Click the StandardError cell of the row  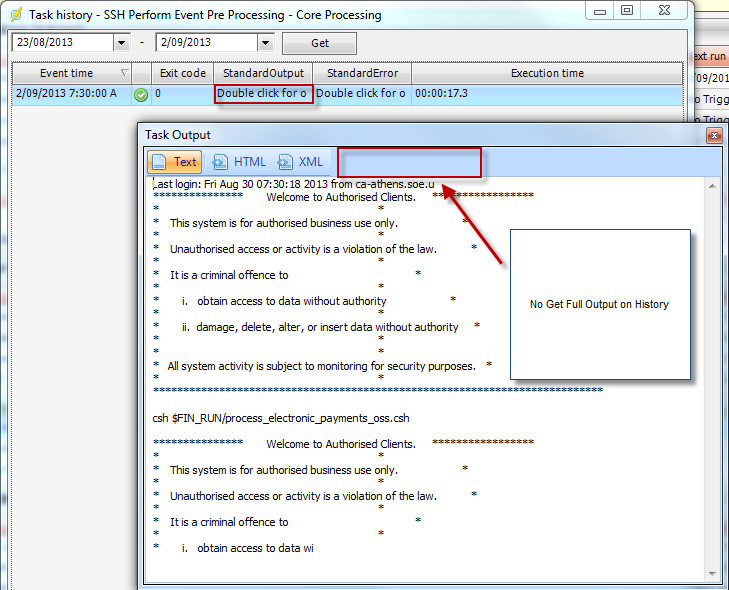tap(361, 94)
